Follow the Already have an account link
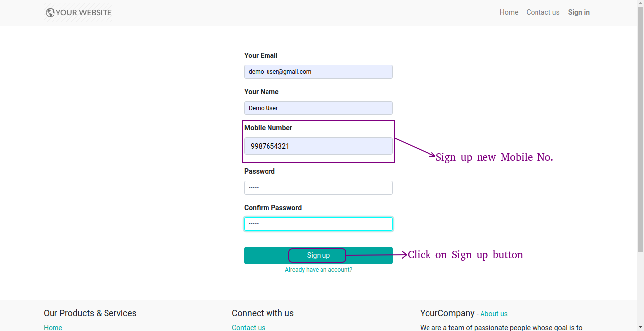644x331 pixels. coord(319,270)
